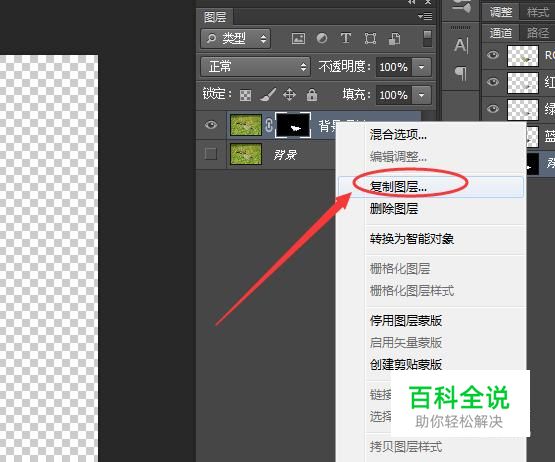Open the 正常 blend mode dropdown
This screenshot has width=555, height=462.
point(255,67)
